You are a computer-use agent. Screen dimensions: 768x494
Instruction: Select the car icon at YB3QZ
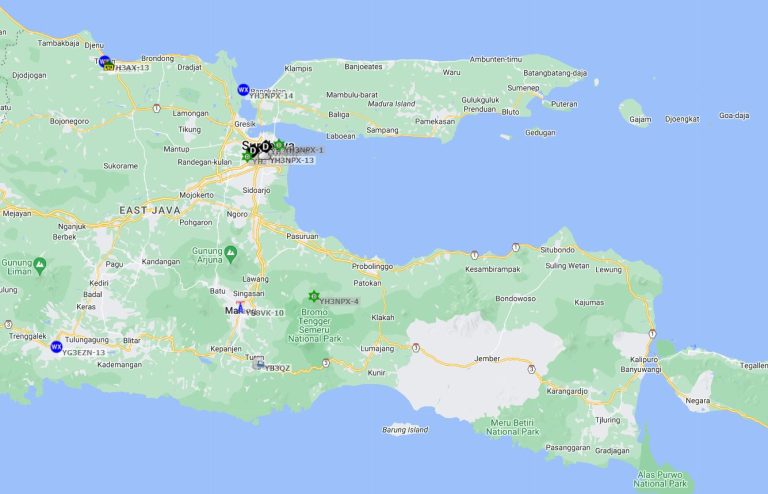[x=261, y=365]
